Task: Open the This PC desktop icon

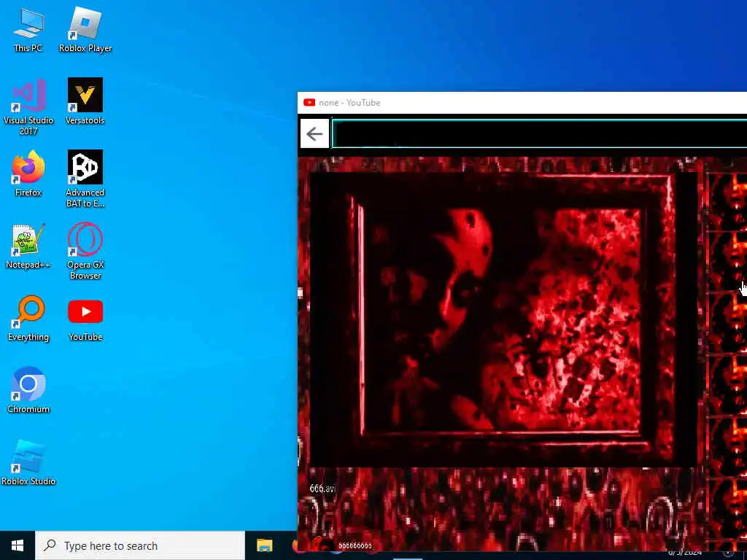Action: 28,31
